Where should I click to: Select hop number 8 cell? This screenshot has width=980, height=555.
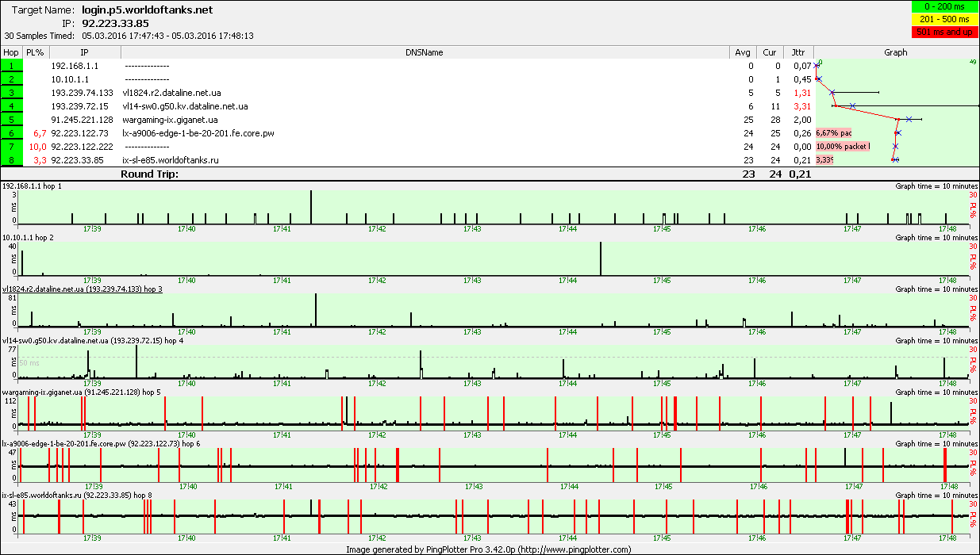click(x=12, y=160)
